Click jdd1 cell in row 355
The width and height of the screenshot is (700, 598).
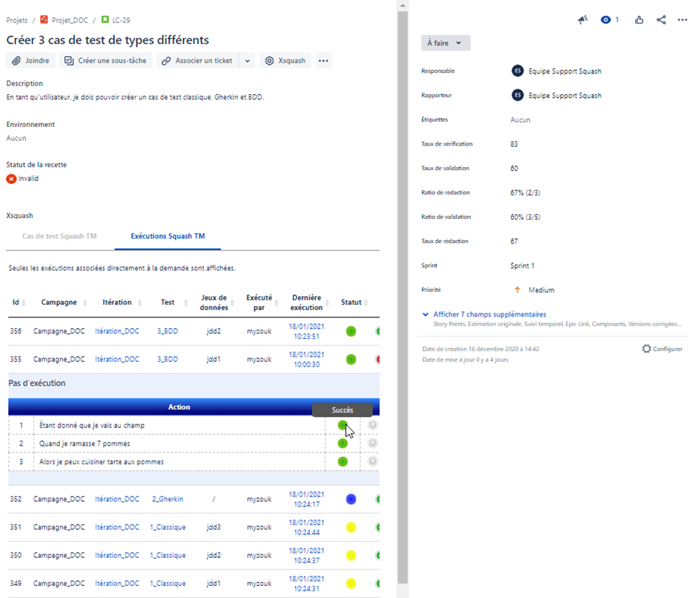pos(213,359)
